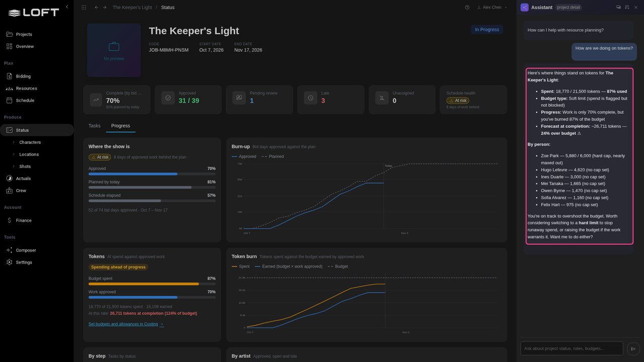Click the Late card clock icon
Screen dimensions: 644x362
coord(310,98)
